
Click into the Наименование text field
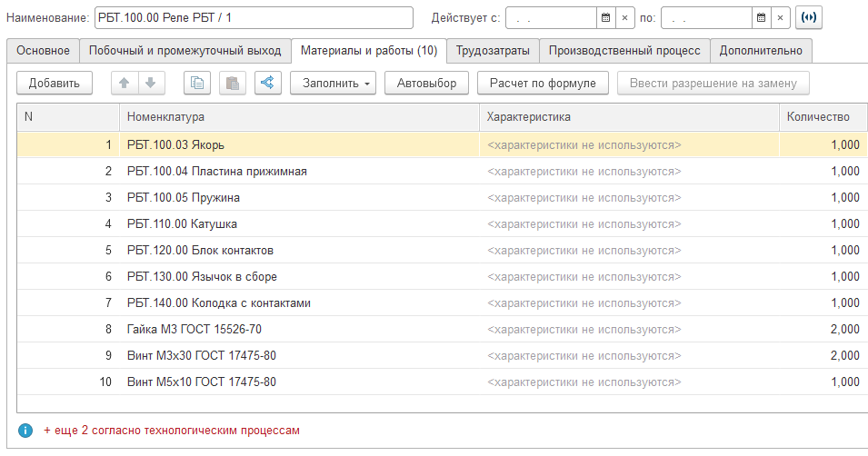tap(252, 17)
